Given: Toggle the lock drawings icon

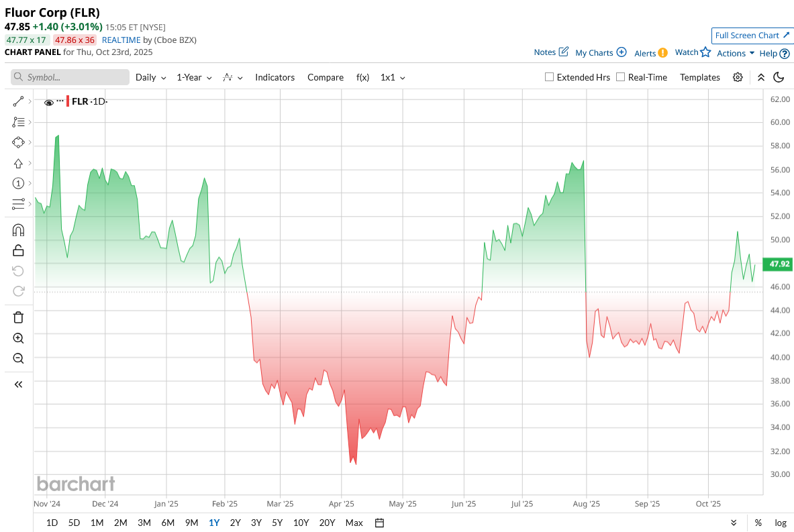Looking at the screenshot, I should pyautogui.click(x=18, y=250).
